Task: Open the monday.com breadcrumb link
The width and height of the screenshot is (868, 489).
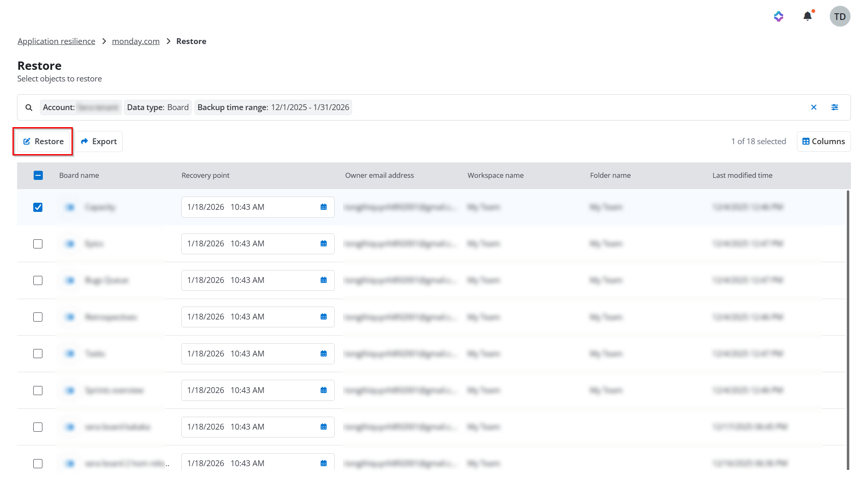Action: click(136, 41)
